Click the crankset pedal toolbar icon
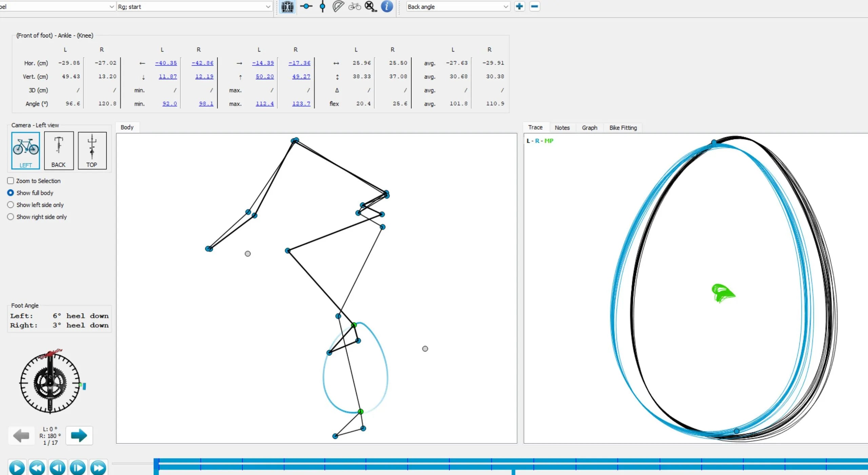 [x=371, y=6]
